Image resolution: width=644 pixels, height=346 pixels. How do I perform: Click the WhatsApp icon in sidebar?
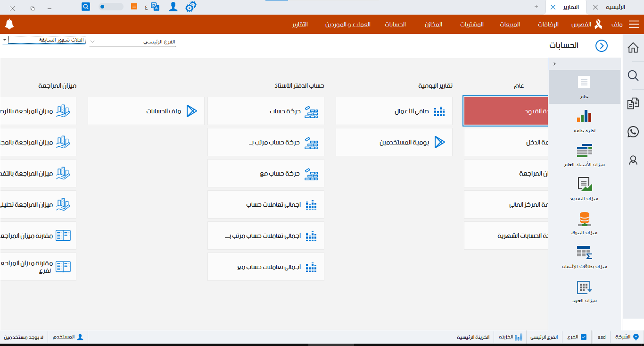point(633,132)
